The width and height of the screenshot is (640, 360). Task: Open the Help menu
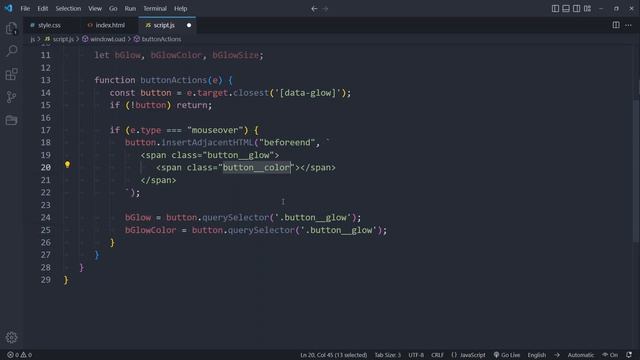(180, 9)
